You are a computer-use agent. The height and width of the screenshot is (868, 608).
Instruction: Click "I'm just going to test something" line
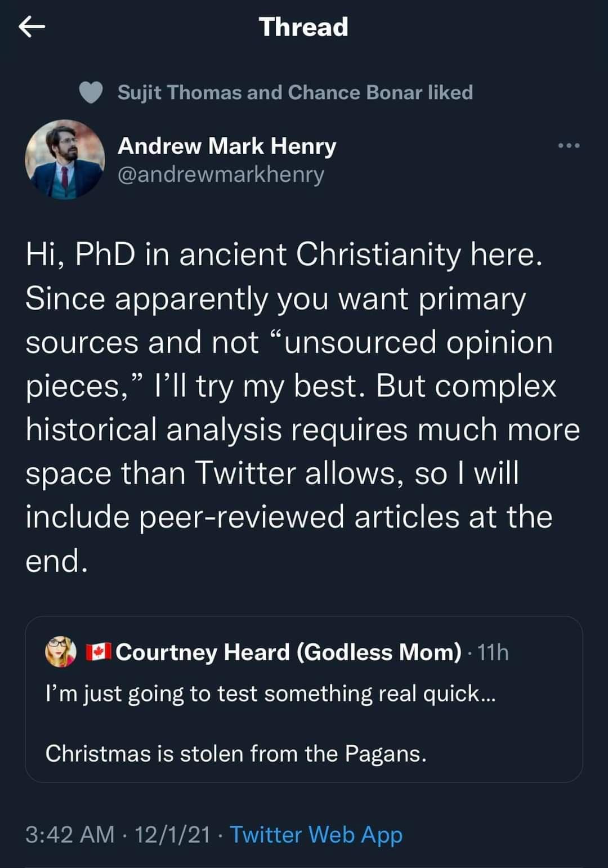point(270,693)
